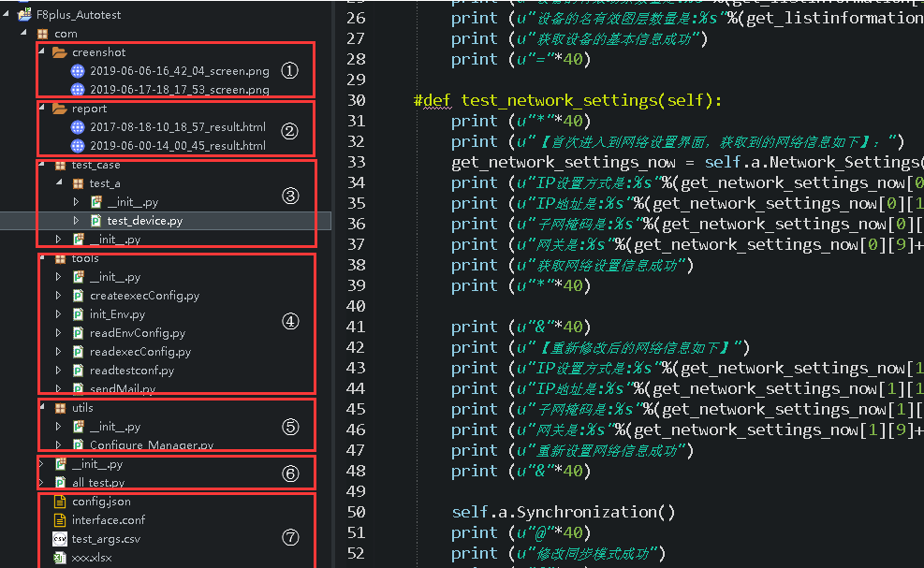Click the 2019-06-17-18_17_53_screen.png file icon

pos(77,90)
